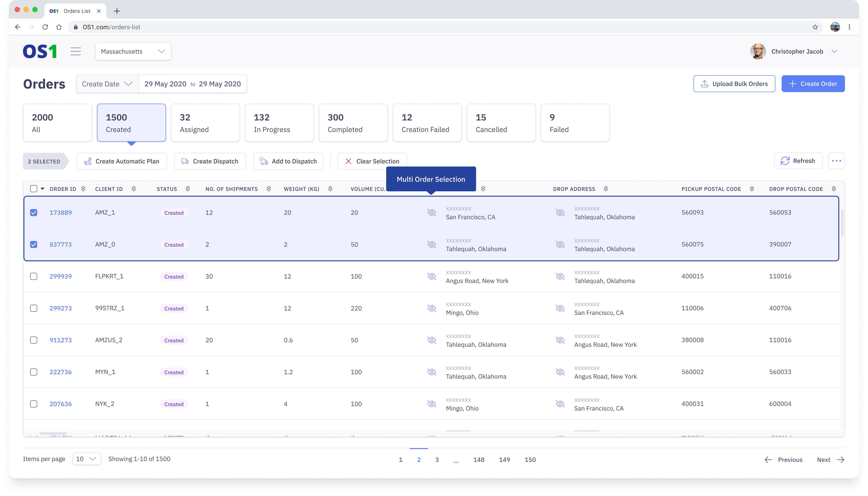Uncheck the checkbox for order 837773
Screen dimensions: 868x496
34,245
